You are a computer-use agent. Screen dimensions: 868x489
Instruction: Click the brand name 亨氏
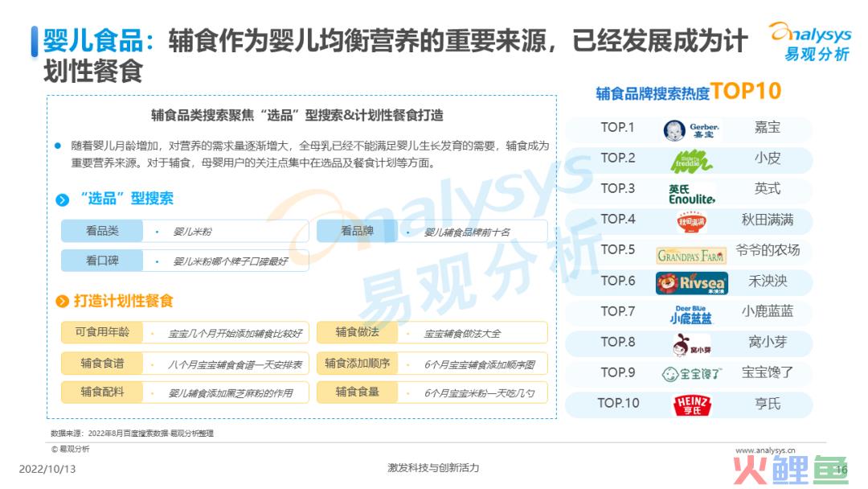[768, 404]
